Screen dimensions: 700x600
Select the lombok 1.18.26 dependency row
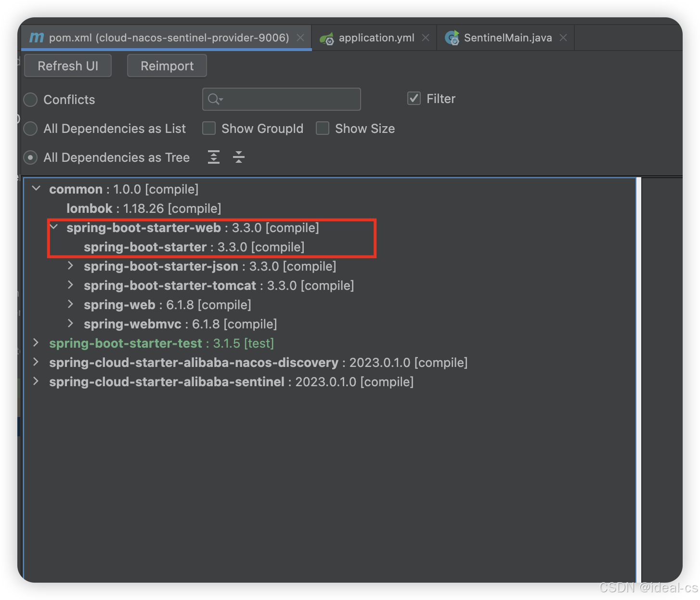click(144, 209)
